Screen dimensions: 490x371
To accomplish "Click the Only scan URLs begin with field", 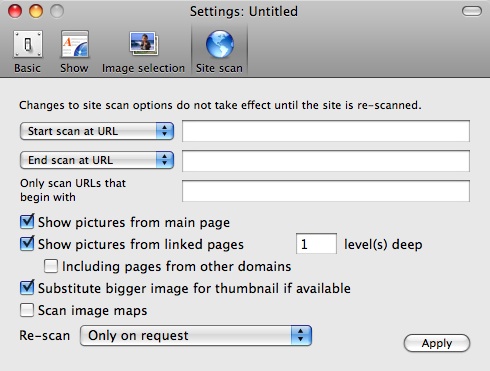I will click(326, 191).
